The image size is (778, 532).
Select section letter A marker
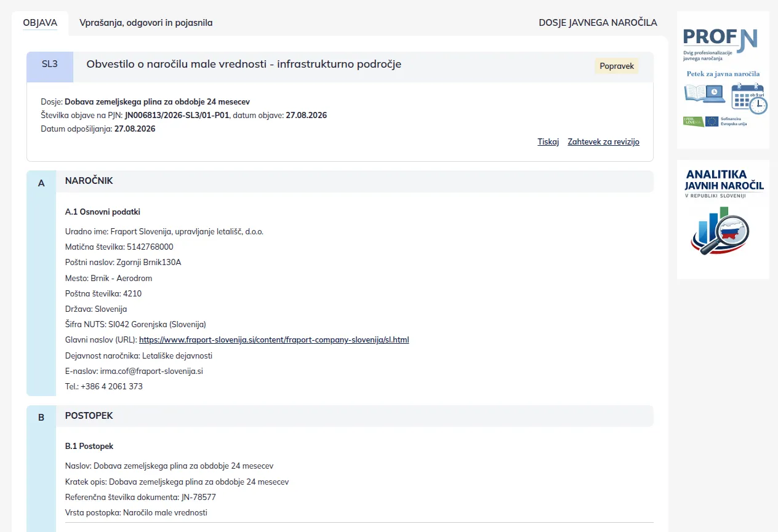pos(41,183)
